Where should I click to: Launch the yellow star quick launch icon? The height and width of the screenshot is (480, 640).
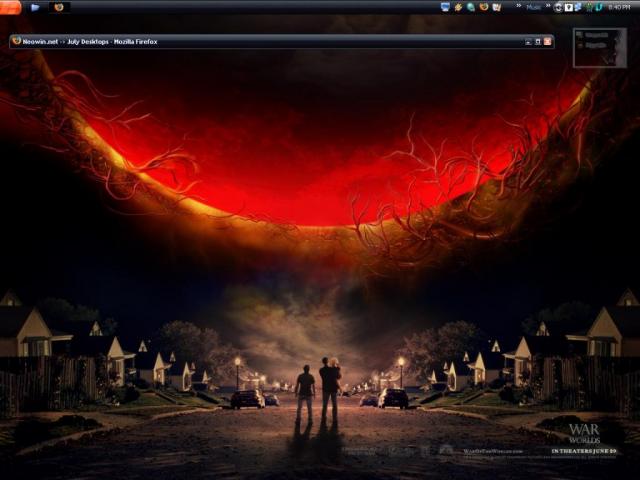(x=458, y=7)
